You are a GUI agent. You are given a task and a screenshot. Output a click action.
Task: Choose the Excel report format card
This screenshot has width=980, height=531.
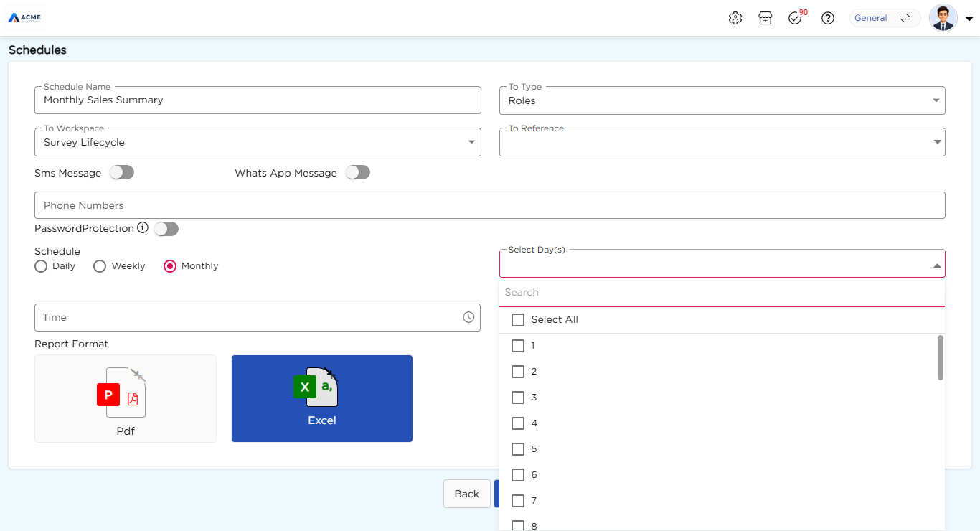(x=322, y=398)
